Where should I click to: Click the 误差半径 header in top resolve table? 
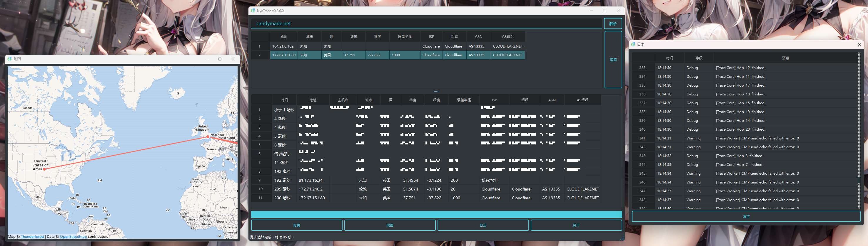click(405, 36)
